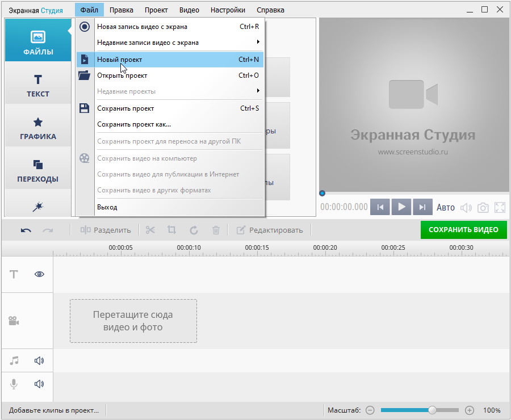Zoom out timeline with minus button
The width and height of the screenshot is (511, 420).
370,410
